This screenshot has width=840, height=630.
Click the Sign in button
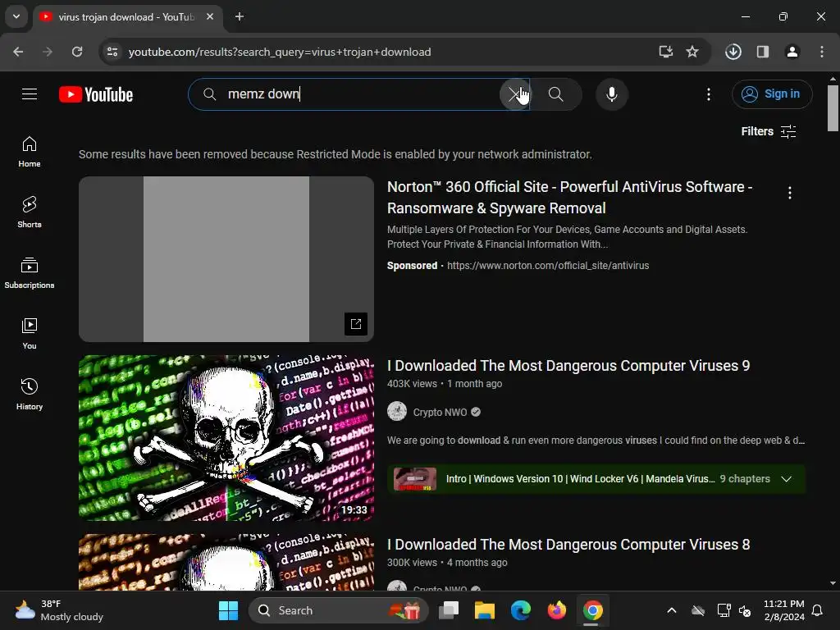[772, 94]
